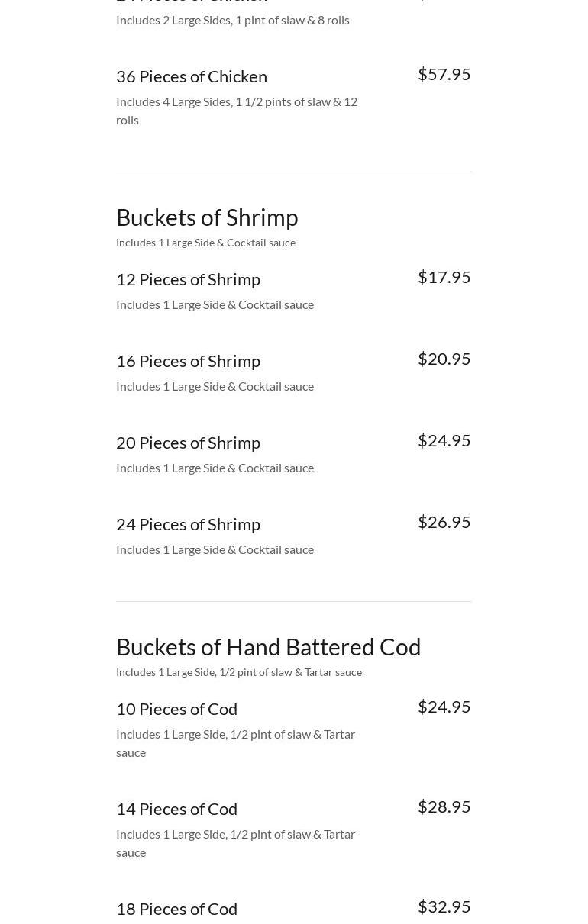Viewport: 588px width, 924px height.
Task: Choose the 16 Pieces of Shrimp item
Action: tap(188, 361)
